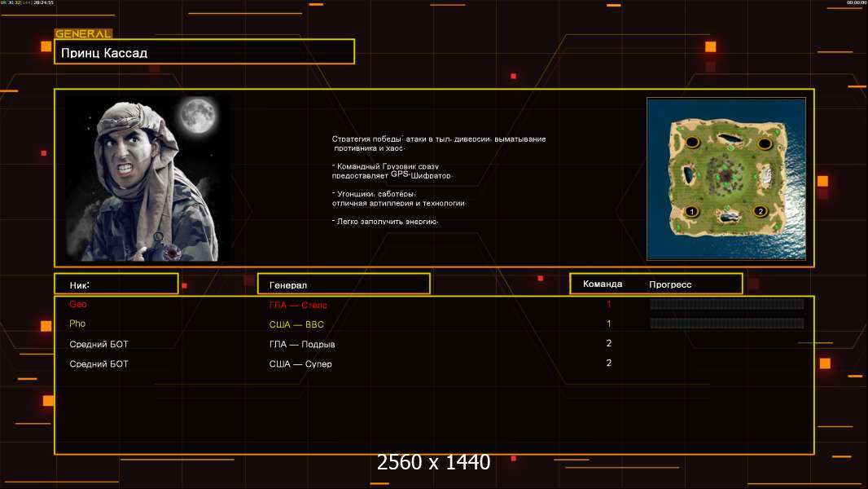Click the Принц Кассад name field
The width and height of the screenshot is (868, 489).
click(x=204, y=52)
